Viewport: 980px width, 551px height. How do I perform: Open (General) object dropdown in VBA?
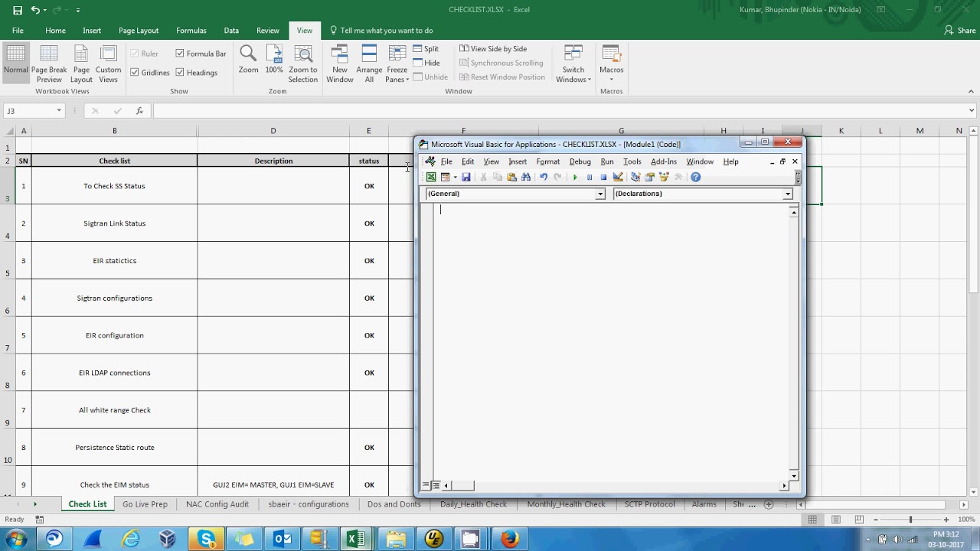600,194
